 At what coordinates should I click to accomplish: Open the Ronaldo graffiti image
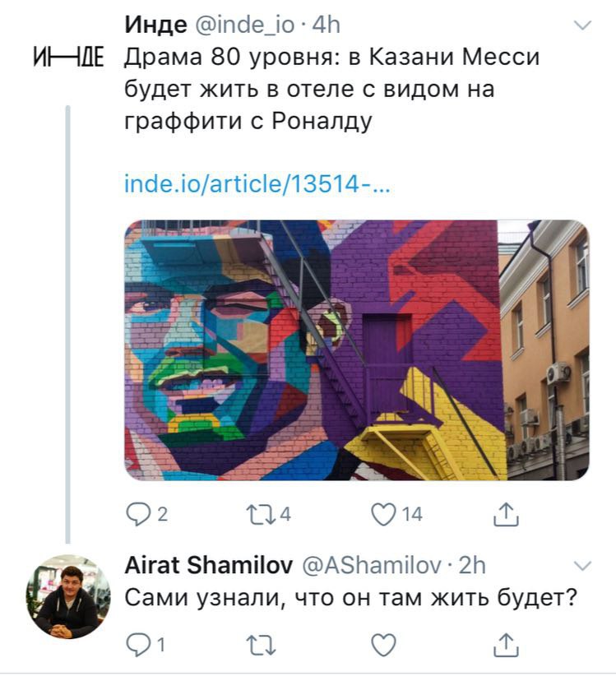(x=356, y=350)
